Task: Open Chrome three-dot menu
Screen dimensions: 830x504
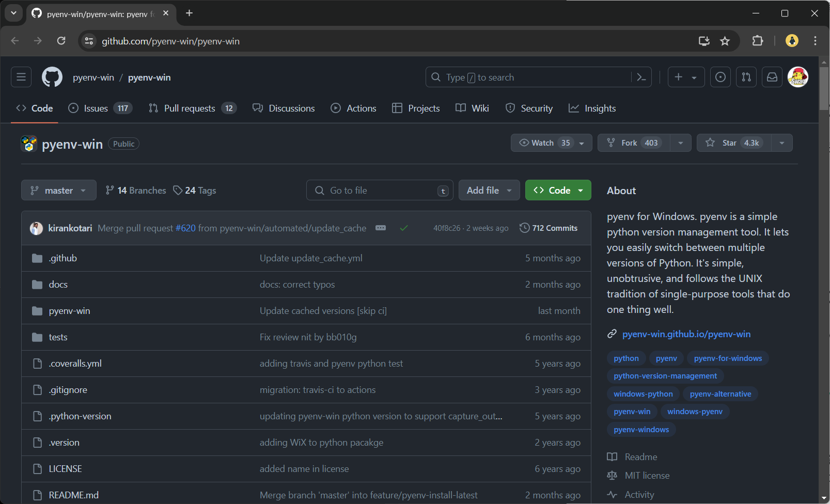Action: click(815, 41)
